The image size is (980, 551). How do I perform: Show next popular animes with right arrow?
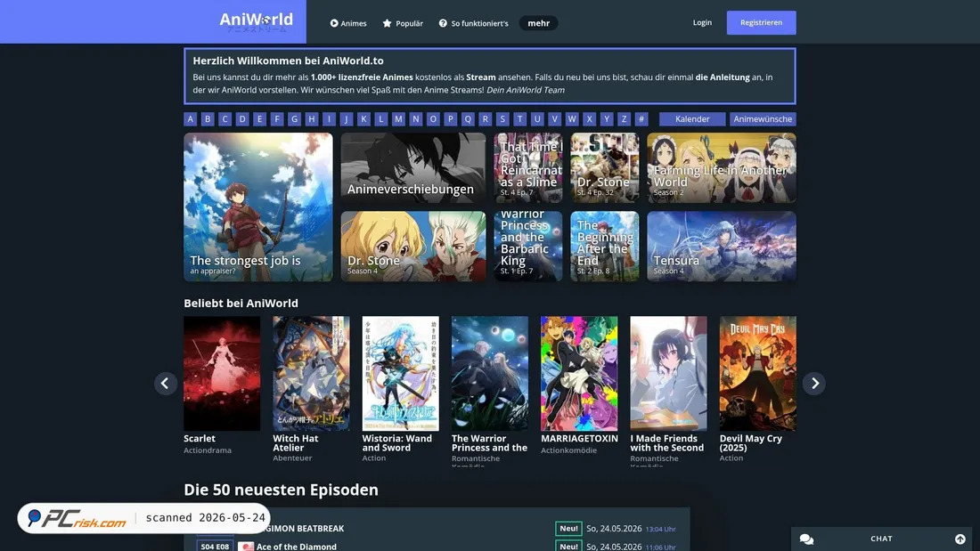(814, 383)
